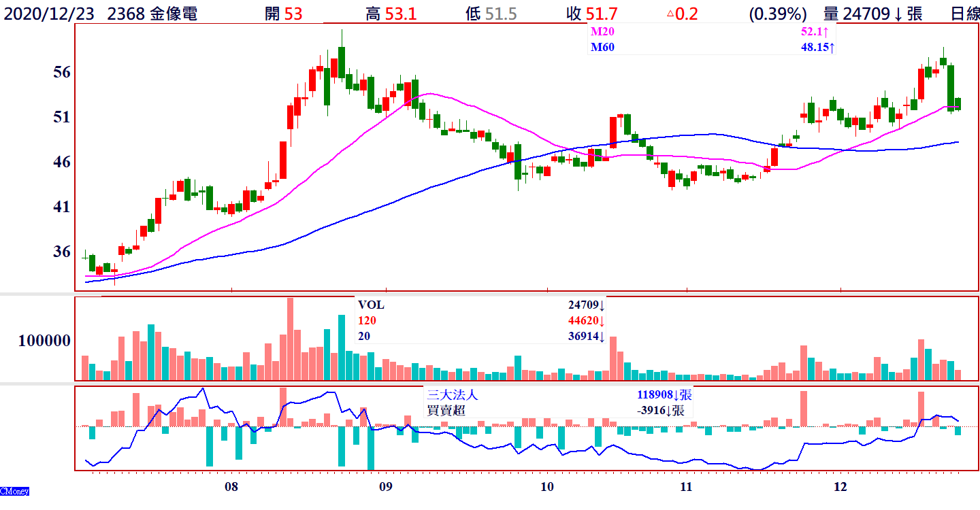Select the stock code 2368 金像電
This screenshot has height=510, width=980.
152,14
